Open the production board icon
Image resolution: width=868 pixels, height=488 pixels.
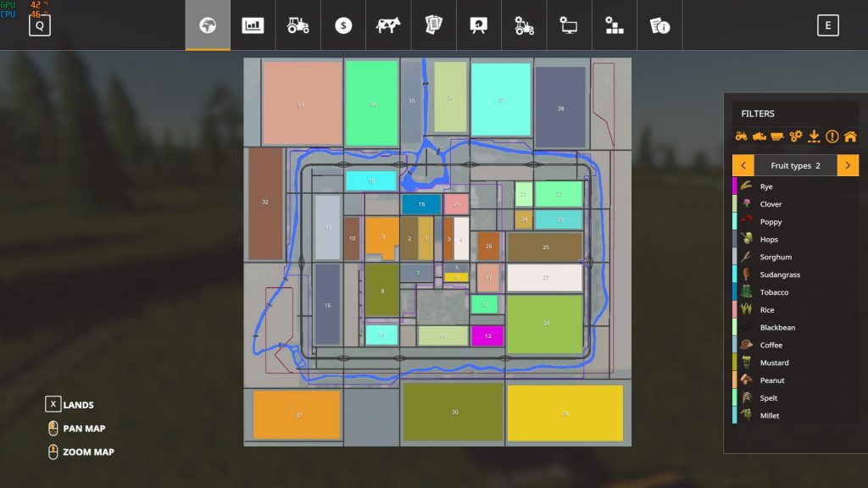point(478,25)
